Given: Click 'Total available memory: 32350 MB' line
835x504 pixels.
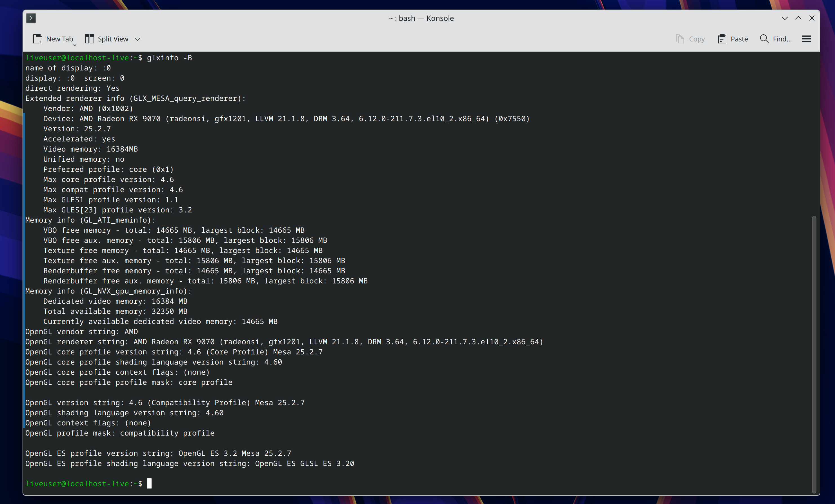Looking at the screenshot, I should tap(115, 312).
